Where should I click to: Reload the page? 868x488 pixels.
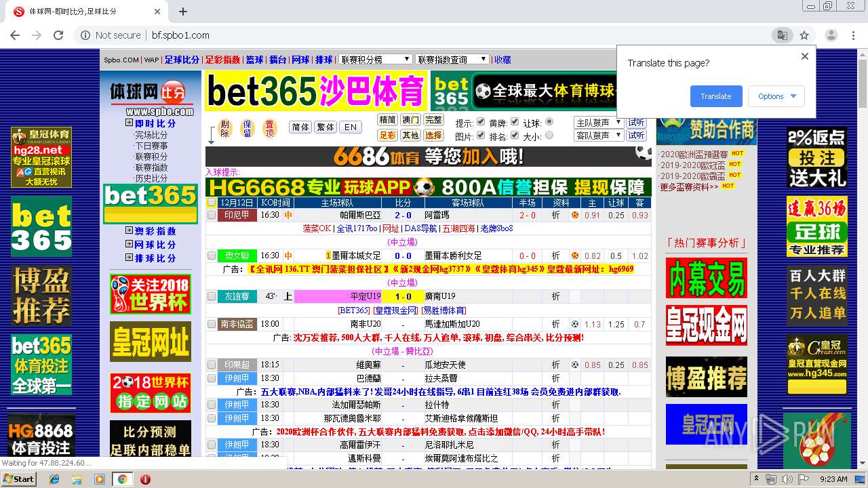58,35
